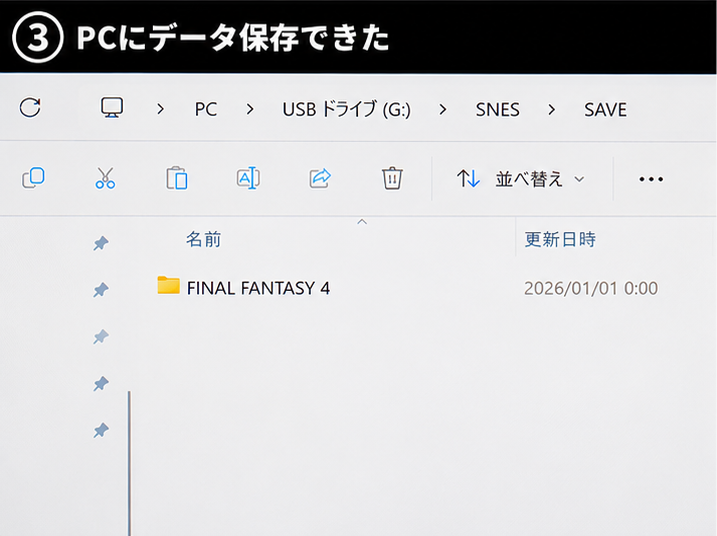Go to SNES folder breadcrumb
This screenshot has height=536, width=717.
498,110
